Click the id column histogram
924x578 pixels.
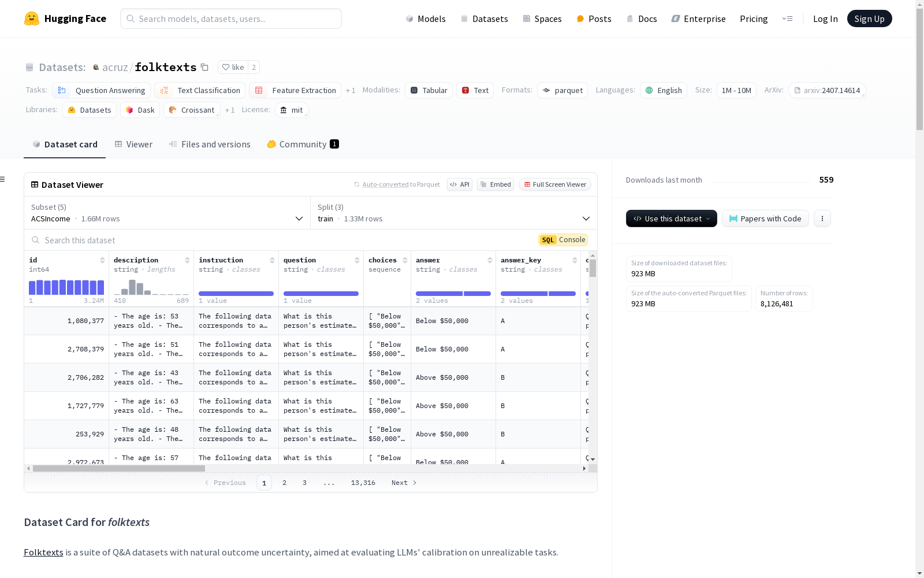[x=66, y=287]
